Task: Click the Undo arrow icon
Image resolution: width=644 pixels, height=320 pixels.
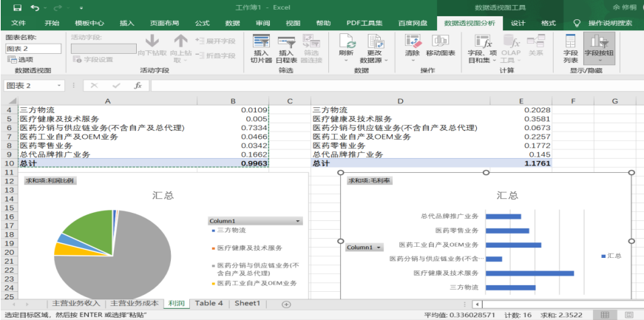Action: click(x=36, y=7)
